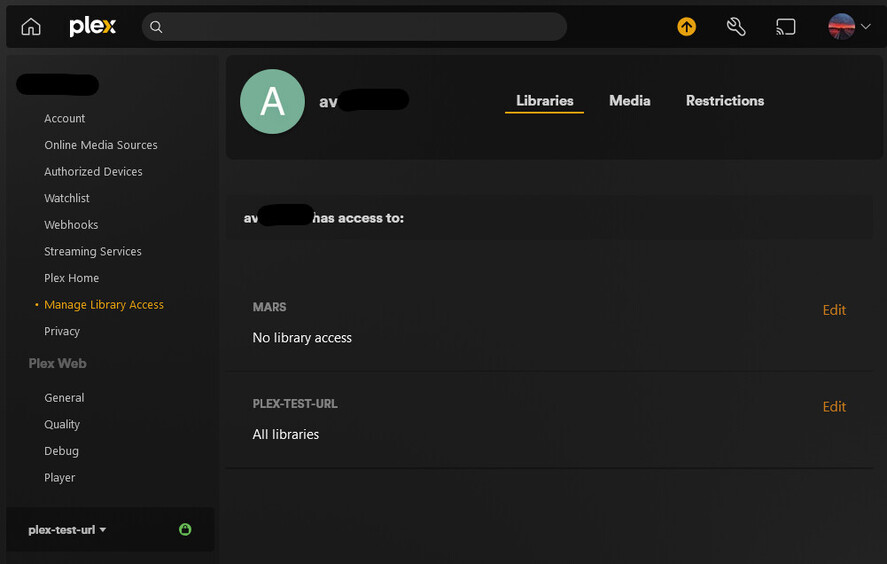Open Quality settings under Plex Web

coord(62,424)
